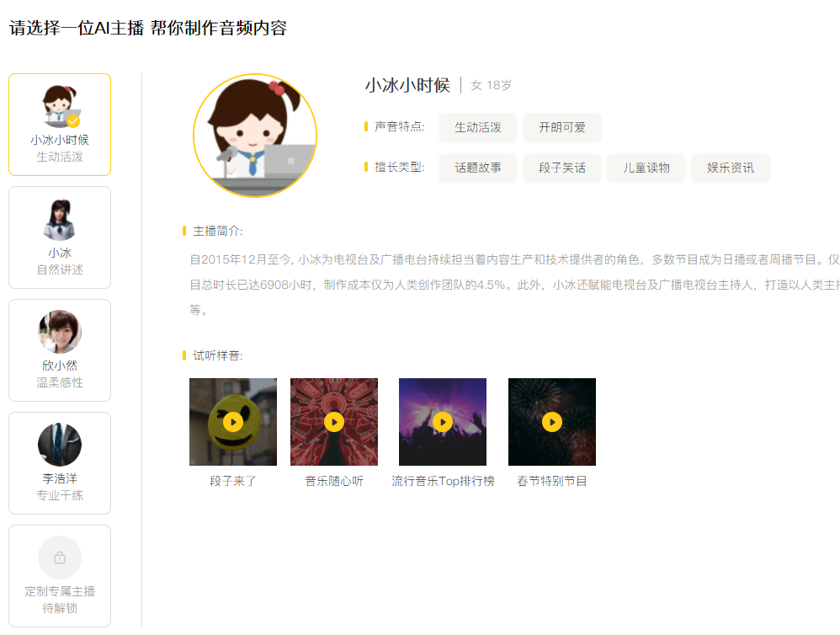Click the 开朗可爱 voice trait tag
840x635 pixels.
(x=562, y=127)
